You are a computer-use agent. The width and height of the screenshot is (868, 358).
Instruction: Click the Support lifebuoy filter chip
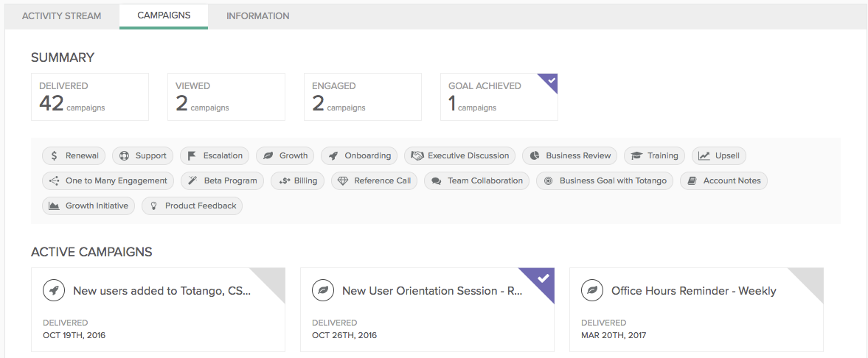click(x=143, y=155)
